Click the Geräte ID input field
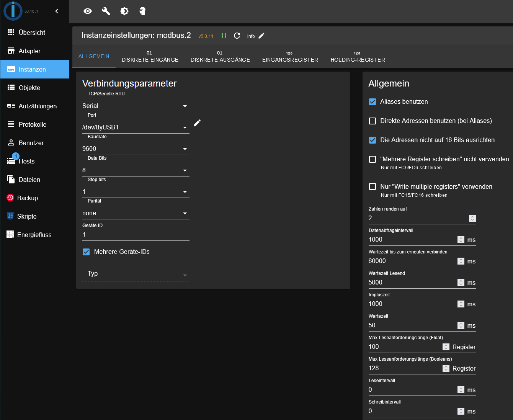Image resolution: width=513 pixels, height=420 pixels. [136, 235]
